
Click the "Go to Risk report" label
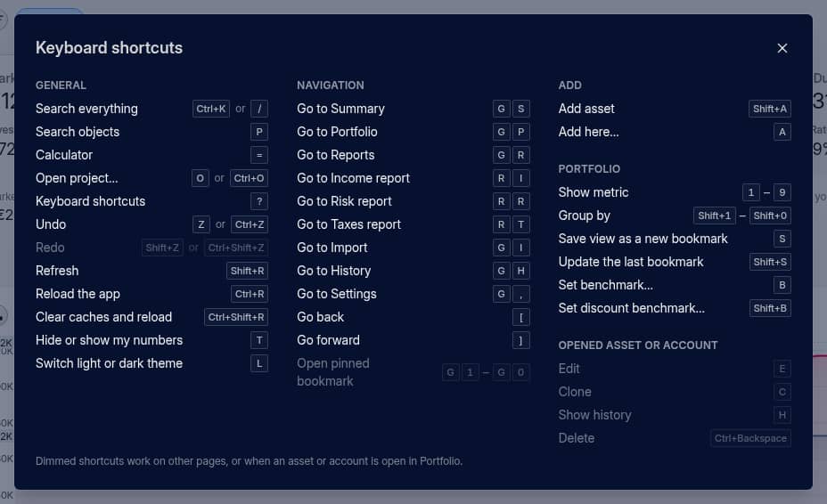(x=344, y=201)
